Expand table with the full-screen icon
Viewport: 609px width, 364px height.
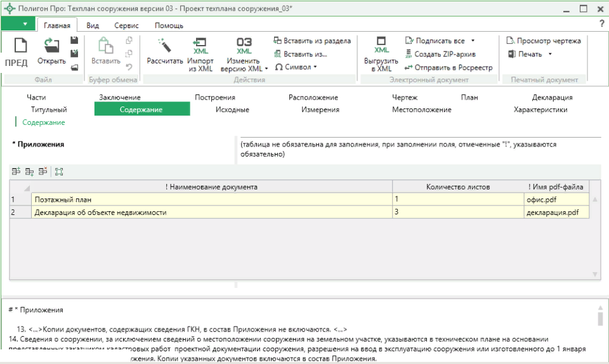[59, 172]
